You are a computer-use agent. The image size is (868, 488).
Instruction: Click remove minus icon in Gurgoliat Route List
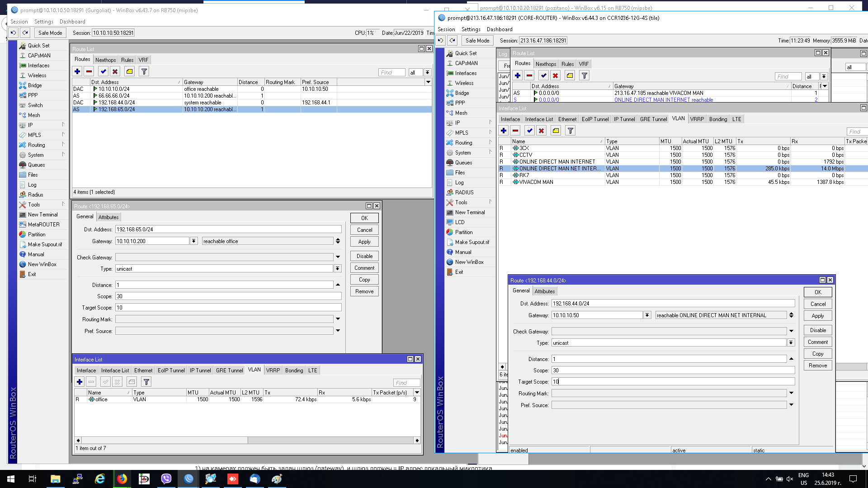click(x=89, y=71)
